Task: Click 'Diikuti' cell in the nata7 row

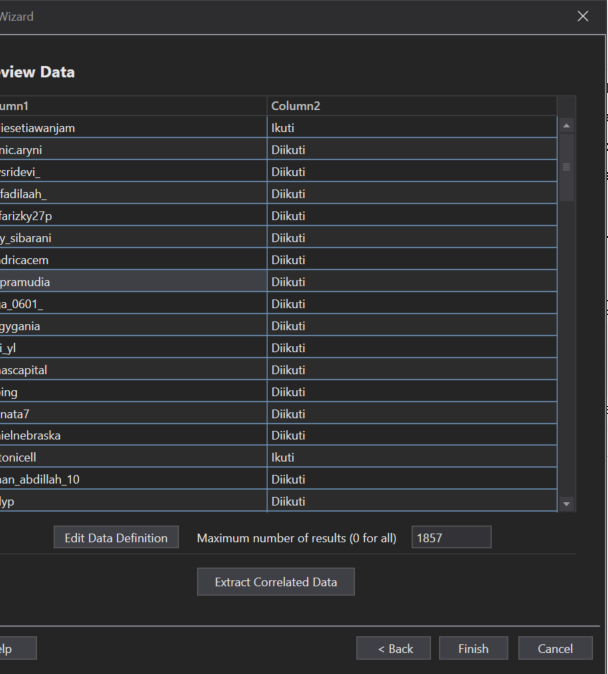Action: (412, 414)
